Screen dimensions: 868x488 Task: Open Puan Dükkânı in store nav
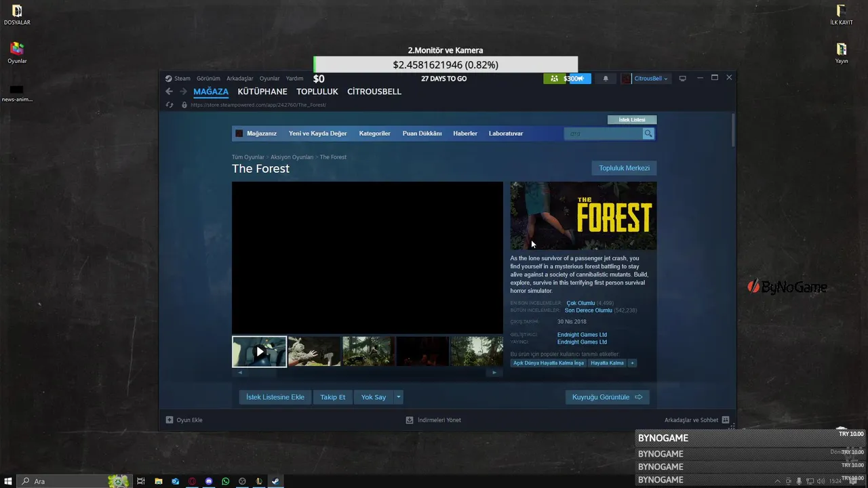(422, 134)
